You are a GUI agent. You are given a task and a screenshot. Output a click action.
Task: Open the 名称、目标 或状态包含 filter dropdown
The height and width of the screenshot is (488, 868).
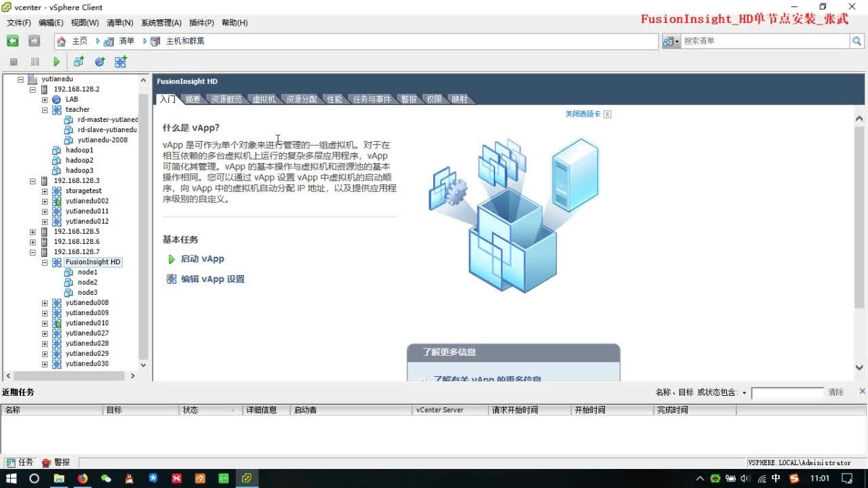[744, 393]
